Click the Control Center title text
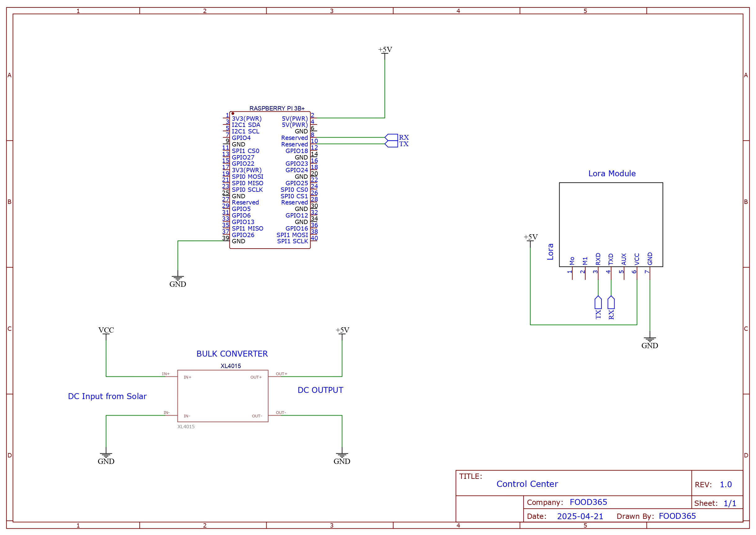This screenshot has width=756, height=535. [x=527, y=484]
